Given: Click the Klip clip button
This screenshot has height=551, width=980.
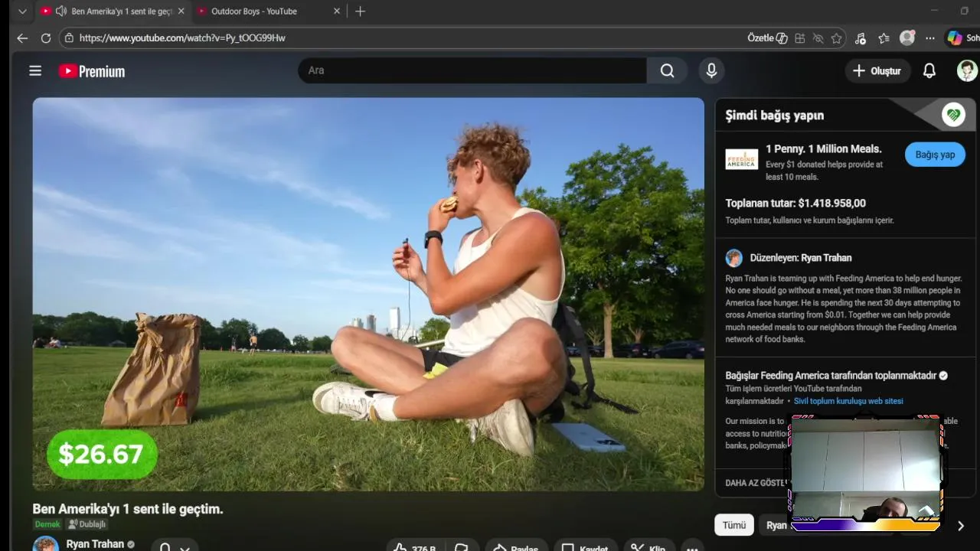Looking at the screenshot, I should point(648,548).
